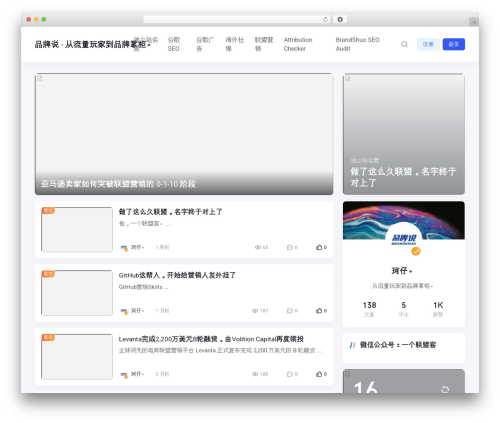Viewport: 500px width, 423px height.
Task: Click author avatar on 做了这么久联盟 article
Action: click(x=124, y=248)
